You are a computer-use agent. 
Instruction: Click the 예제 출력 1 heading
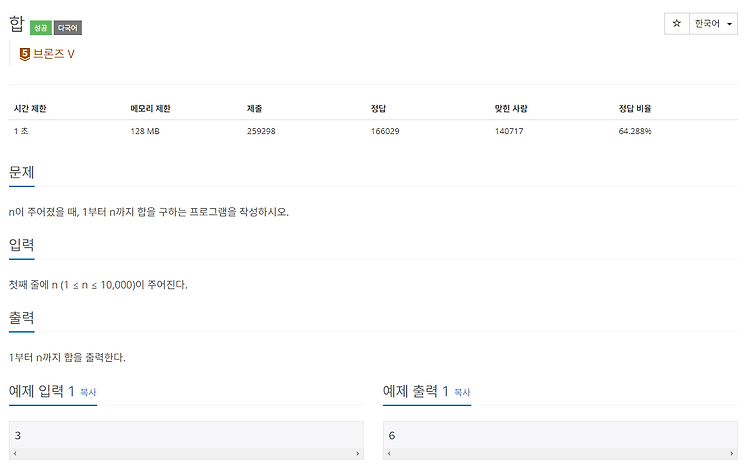tap(416, 391)
